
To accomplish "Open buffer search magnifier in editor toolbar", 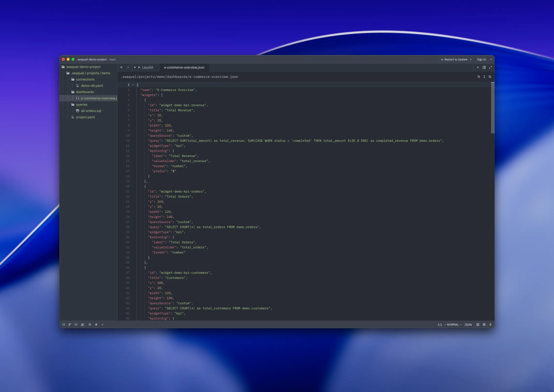I will [479, 77].
